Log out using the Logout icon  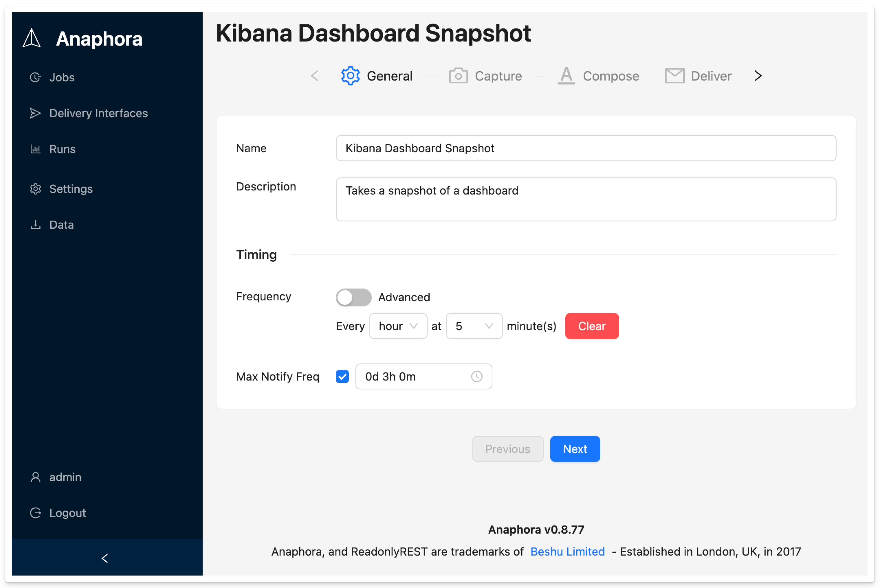click(36, 513)
